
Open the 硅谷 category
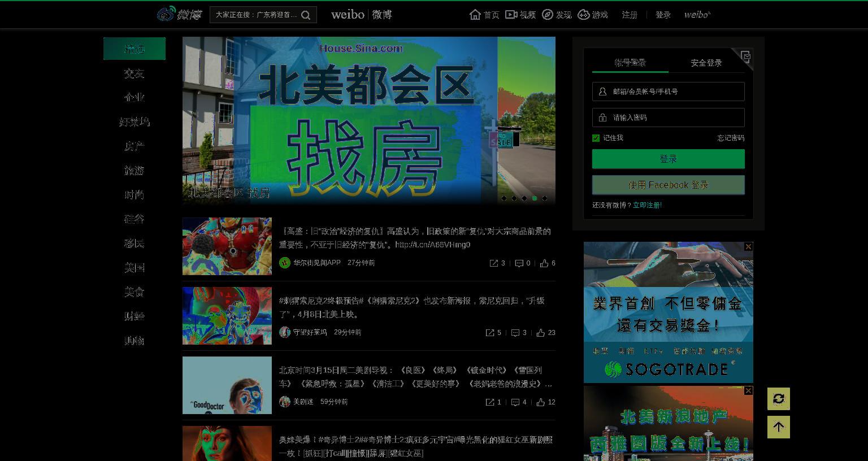click(x=134, y=219)
